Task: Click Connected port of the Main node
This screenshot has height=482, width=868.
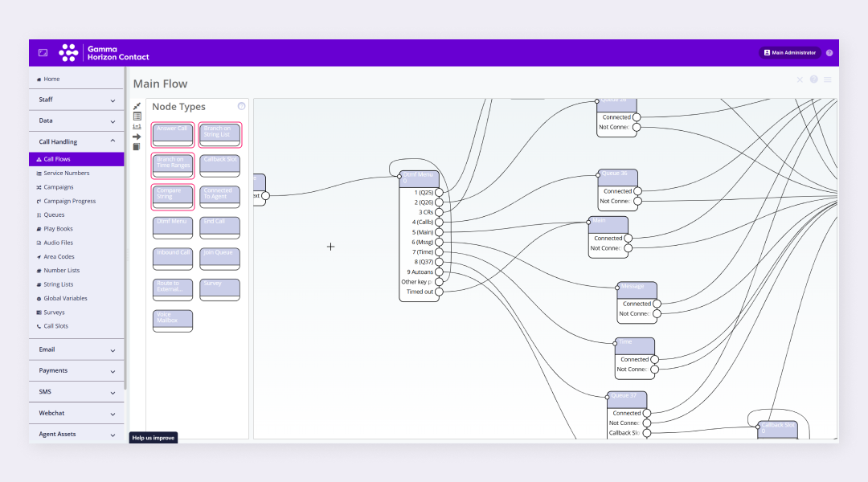Action: [x=628, y=239]
